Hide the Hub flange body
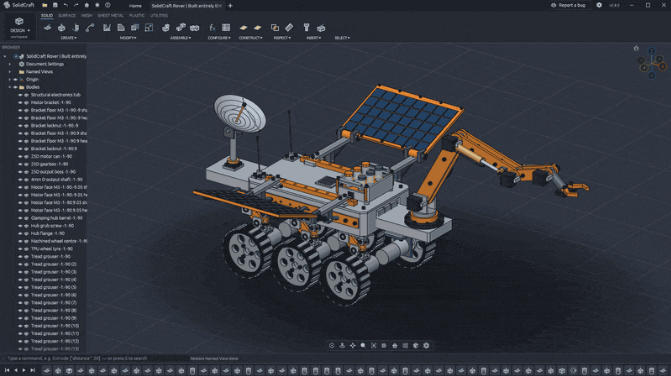The image size is (671, 376). 20,234
